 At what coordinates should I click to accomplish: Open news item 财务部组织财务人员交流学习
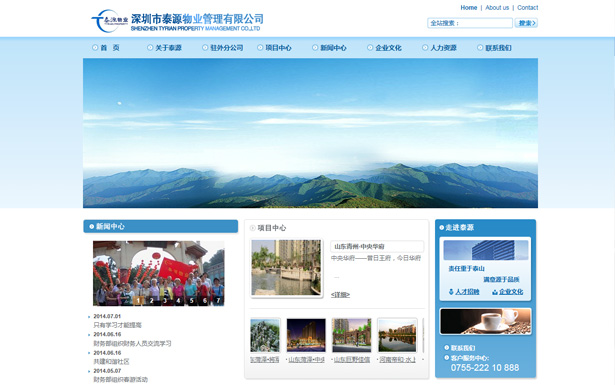click(x=132, y=343)
